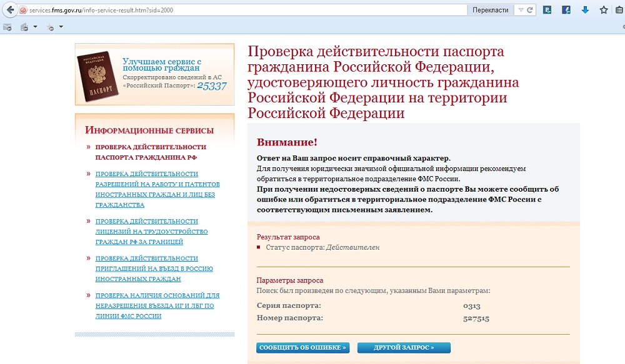Bookmark this page with the star icon
625x364 pixels.
point(604,10)
